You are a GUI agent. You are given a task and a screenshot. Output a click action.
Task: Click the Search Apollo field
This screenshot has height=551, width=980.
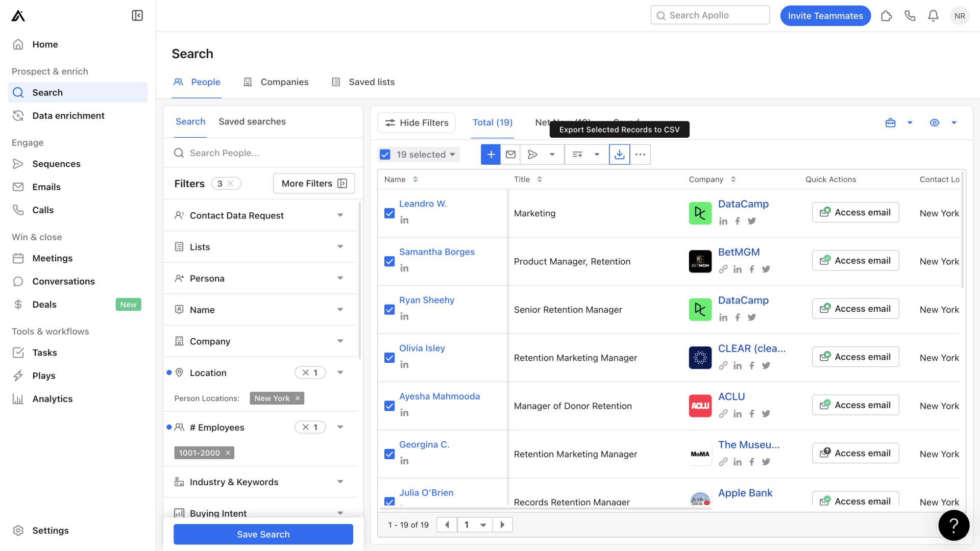(x=710, y=15)
